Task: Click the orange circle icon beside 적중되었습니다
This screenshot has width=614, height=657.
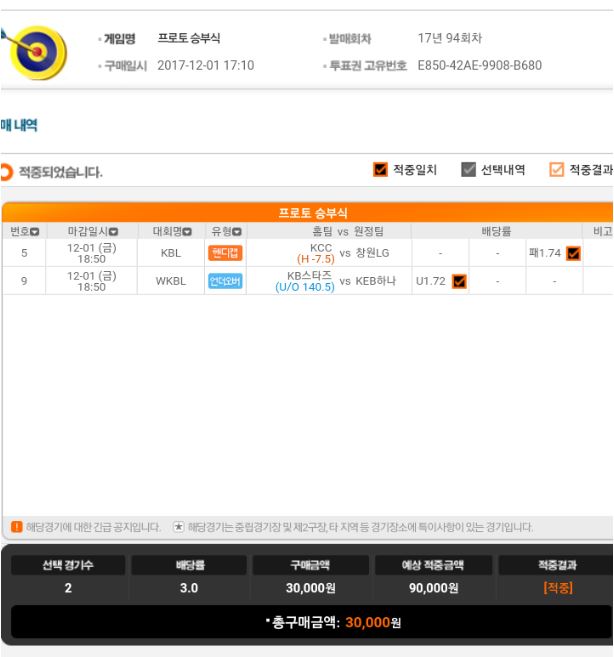Action: [x=6, y=172]
